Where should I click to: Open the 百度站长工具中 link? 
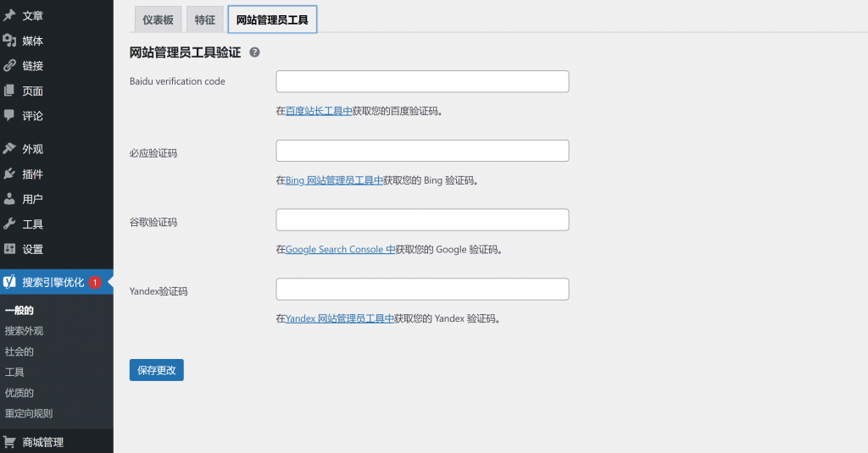[x=319, y=111]
